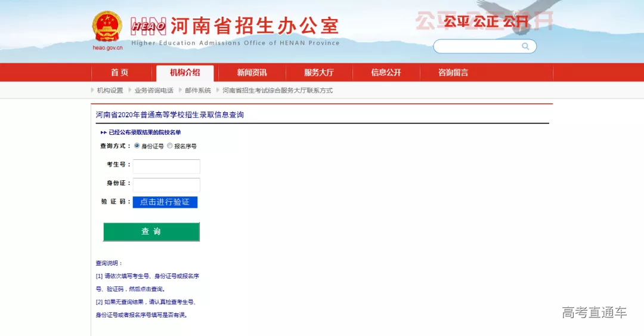Select the 咨询留言 menu item
The width and height of the screenshot is (644, 336).
(x=453, y=73)
